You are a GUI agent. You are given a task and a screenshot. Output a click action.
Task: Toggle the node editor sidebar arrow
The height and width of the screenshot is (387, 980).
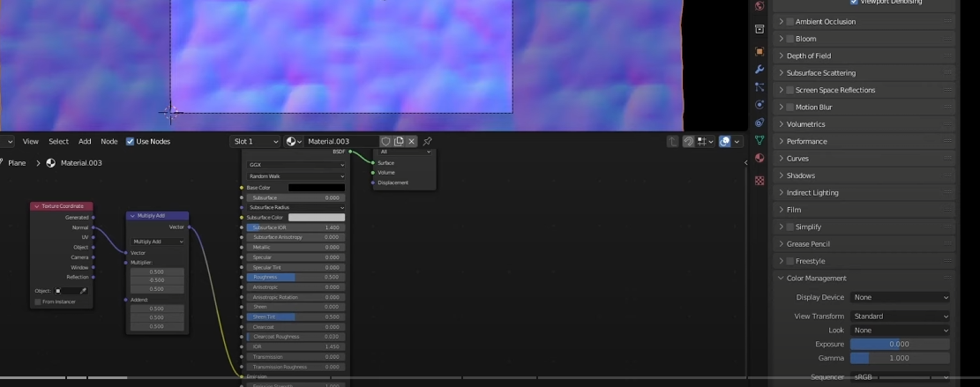click(x=745, y=163)
